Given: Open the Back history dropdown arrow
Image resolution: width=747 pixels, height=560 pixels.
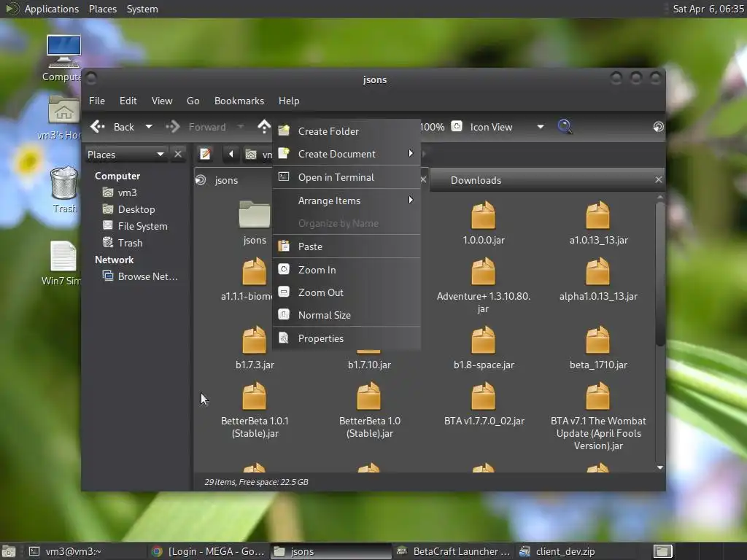Looking at the screenshot, I should 149,127.
